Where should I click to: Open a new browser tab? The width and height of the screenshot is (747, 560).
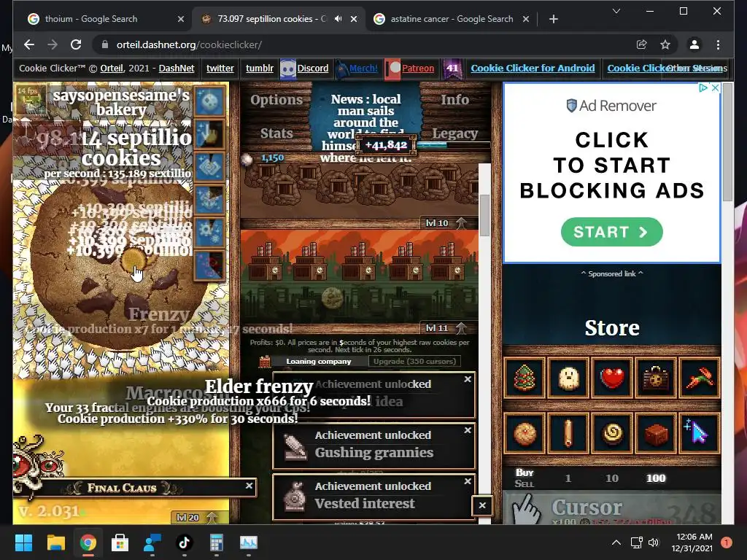pos(553,19)
